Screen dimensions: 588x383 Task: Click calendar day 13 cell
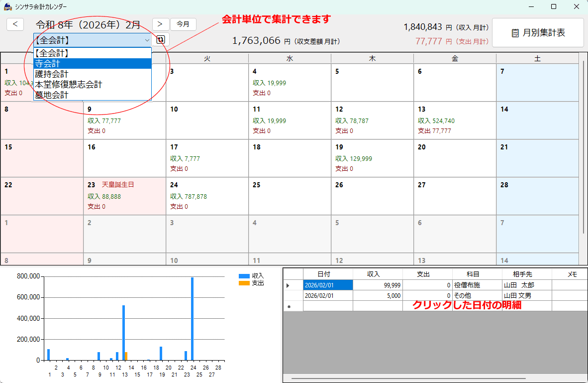pyautogui.click(x=454, y=120)
